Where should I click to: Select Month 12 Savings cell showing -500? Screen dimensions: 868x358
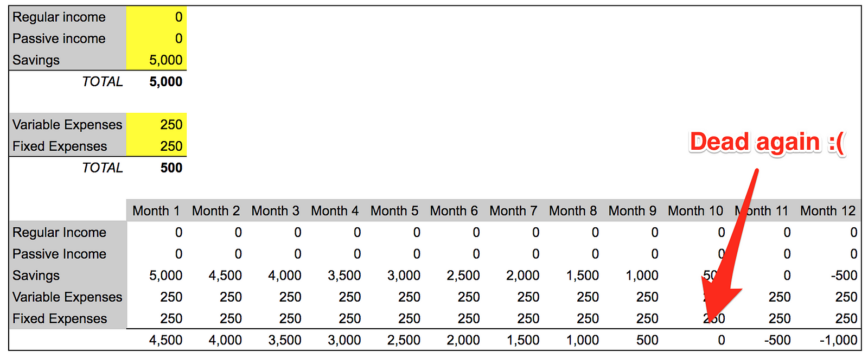click(x=844, y=276)
